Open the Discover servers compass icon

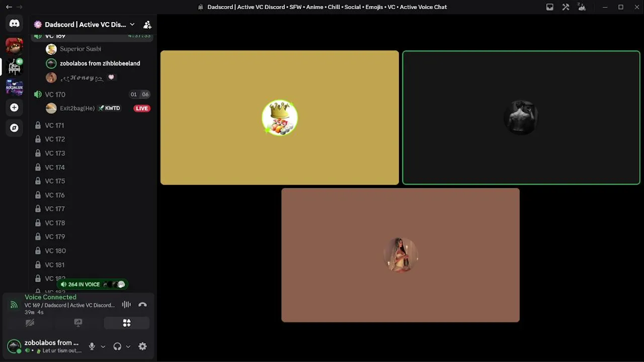[14, 128]
